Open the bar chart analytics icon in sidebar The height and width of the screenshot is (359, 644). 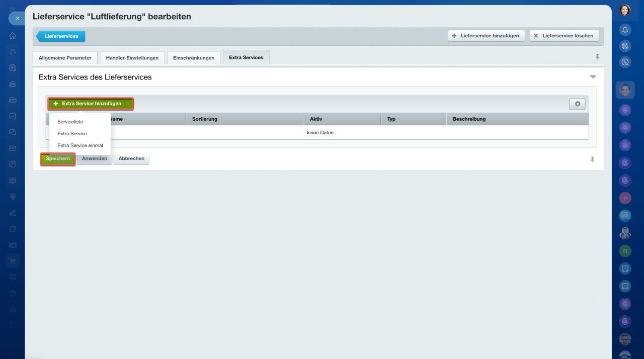pyautogui.click(x=13, y=309)
